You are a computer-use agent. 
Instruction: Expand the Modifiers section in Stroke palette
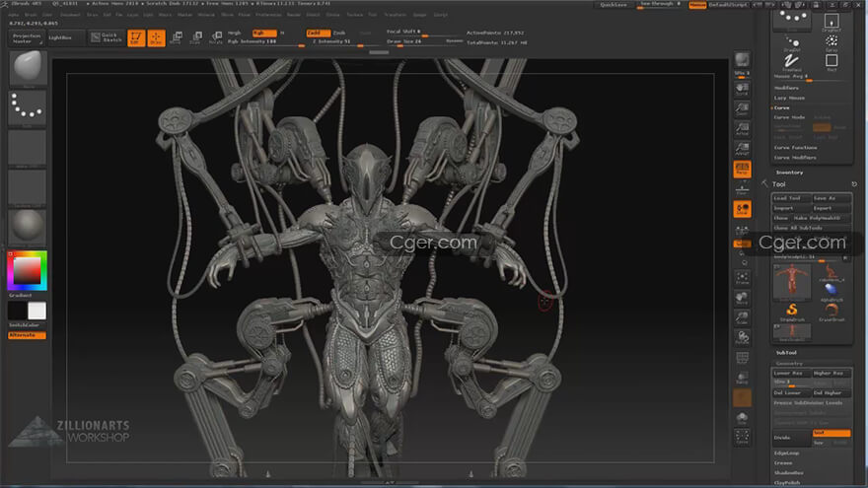tap(786, 88)
